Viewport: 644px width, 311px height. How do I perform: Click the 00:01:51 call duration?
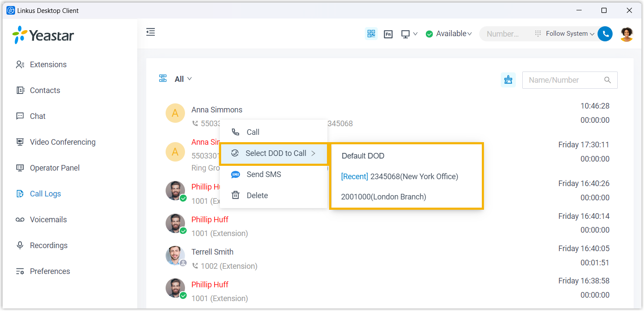[x=595, y=263]
